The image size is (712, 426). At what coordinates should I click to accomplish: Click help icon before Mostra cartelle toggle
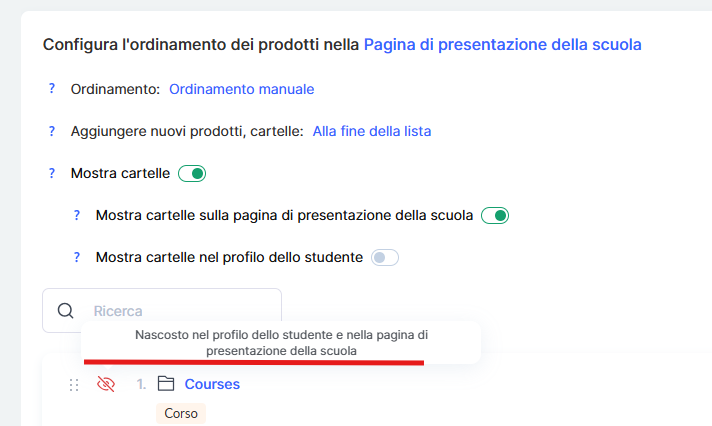pyautogui.click(x=52, y=173)
